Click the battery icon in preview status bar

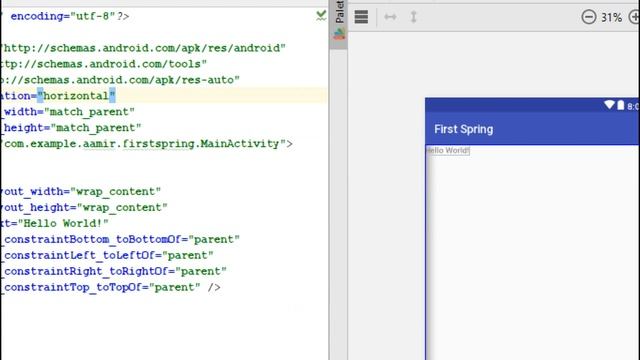(620, 105)
